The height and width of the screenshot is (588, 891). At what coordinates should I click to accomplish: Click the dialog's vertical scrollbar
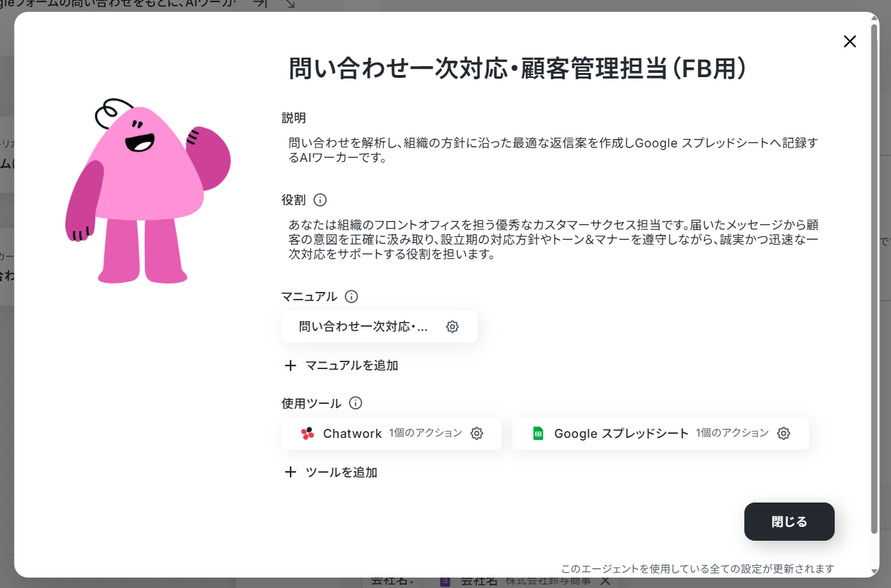click(874, 278)
